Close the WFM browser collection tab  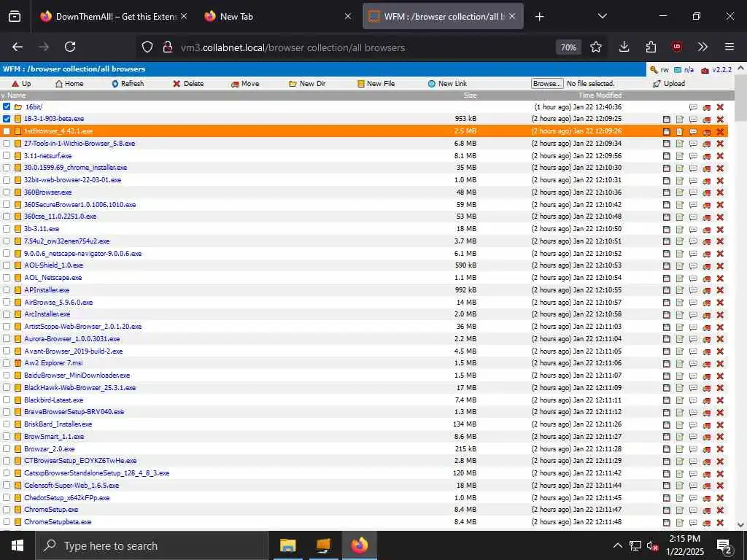tap(512, 16)
